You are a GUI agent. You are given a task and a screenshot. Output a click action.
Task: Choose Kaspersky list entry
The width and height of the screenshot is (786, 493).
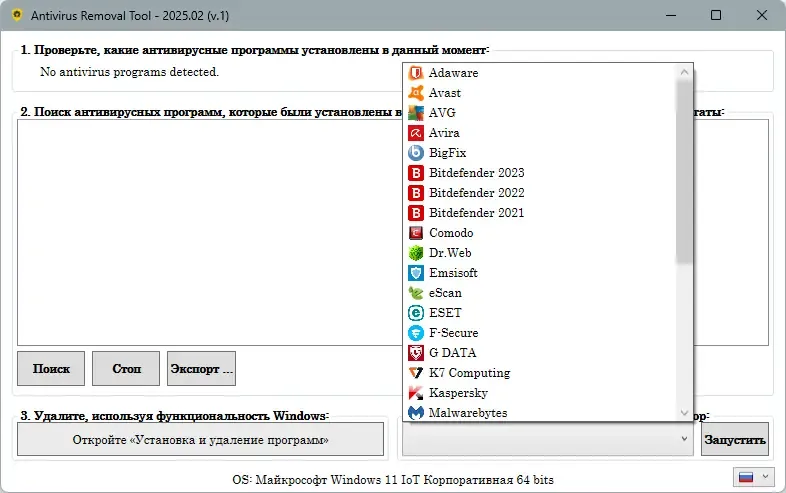point(539,393)
